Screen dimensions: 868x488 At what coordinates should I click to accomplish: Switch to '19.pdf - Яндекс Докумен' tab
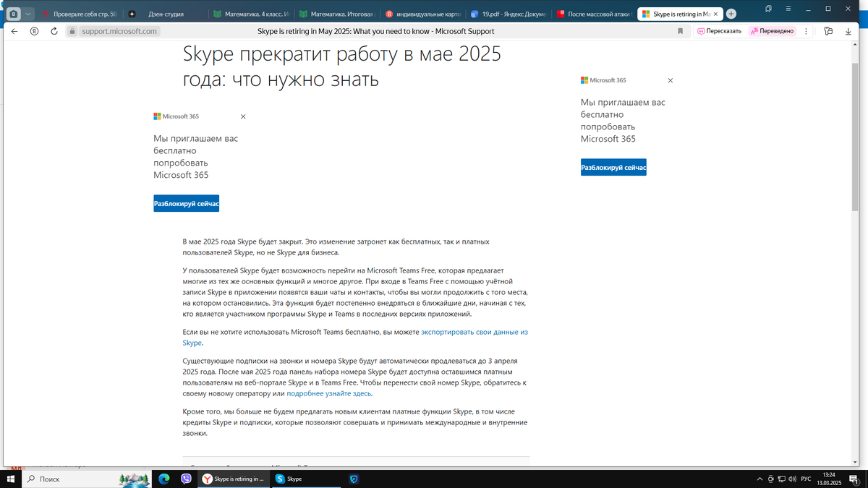(x=507, y=14)
